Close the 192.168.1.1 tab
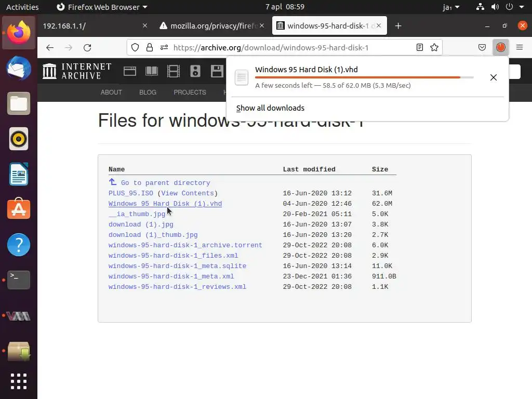 [x=145, y=25]
